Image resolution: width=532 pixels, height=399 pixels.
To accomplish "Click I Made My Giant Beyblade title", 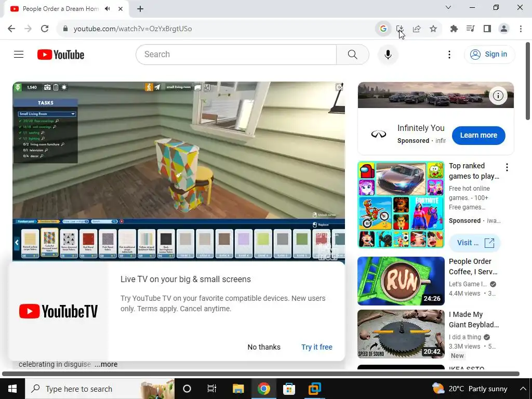I will click(x=474, y=320).
